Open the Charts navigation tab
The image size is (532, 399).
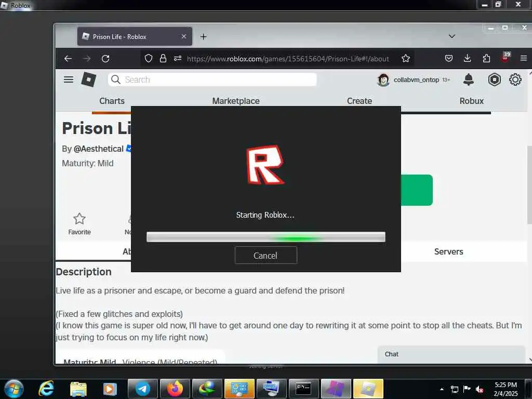tap(112, 101)
